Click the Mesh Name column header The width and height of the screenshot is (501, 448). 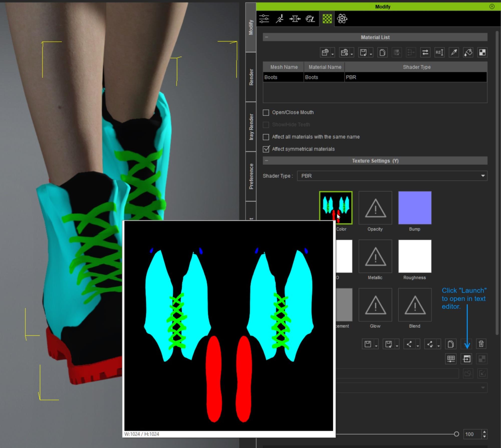[x=284, y=67]
